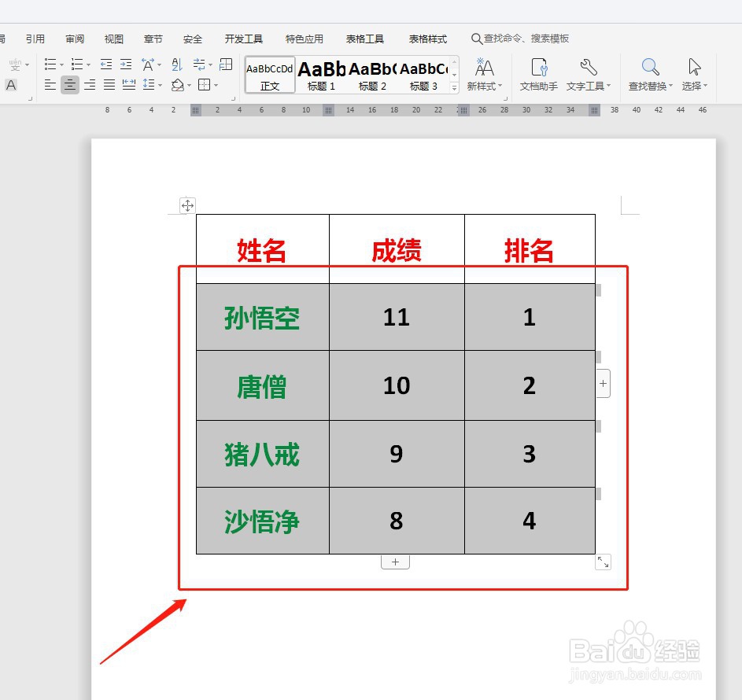The width and height of the screenshot is (742, 700).
Task: Add a new column with the right plus button
Action: click(603, 384)
